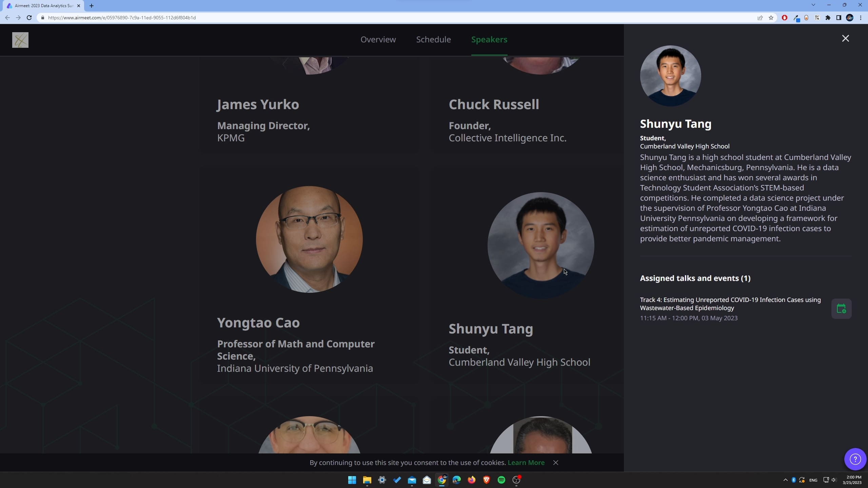
Task: Click the share page icon
Action: 760,18
